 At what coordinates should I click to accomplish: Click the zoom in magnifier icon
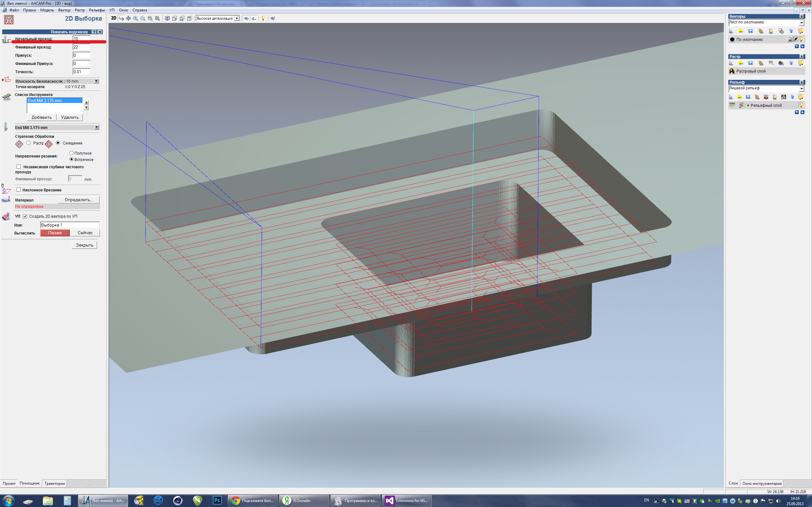point(135,18)
